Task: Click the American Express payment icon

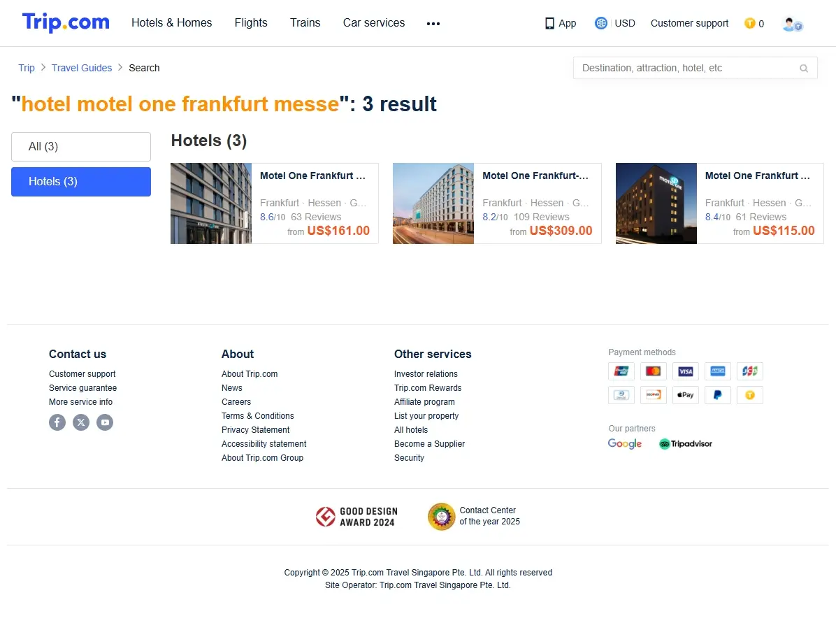Action: click(718, 371)
